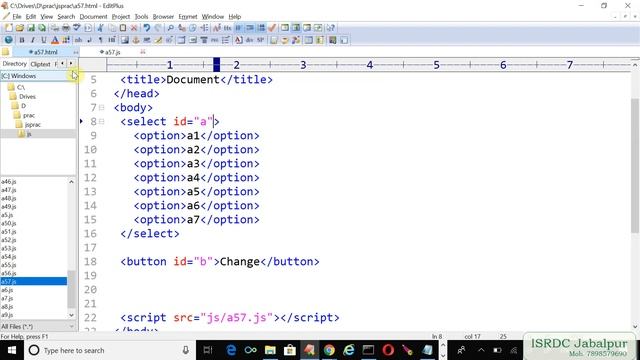This screenshot has height=360, width=640.
Task: Click a57.js in the file list
Action: click(x=33, y=282)
